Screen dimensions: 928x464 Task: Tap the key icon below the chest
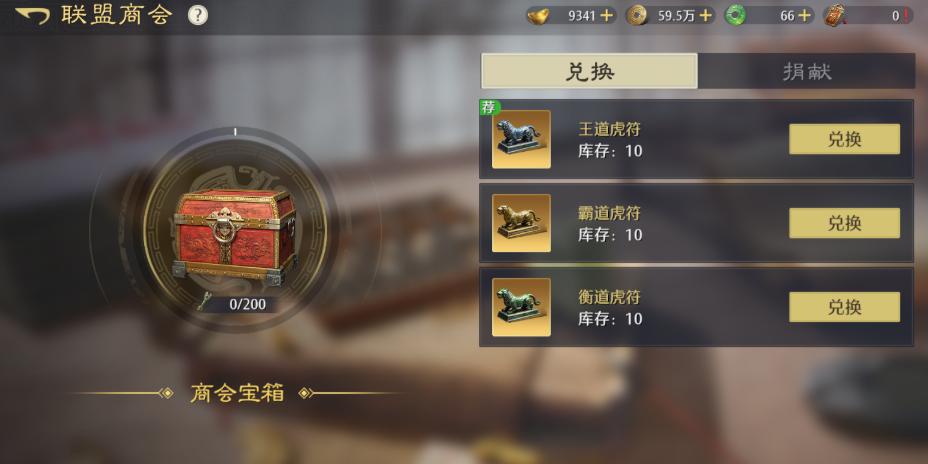coord(205,302)
